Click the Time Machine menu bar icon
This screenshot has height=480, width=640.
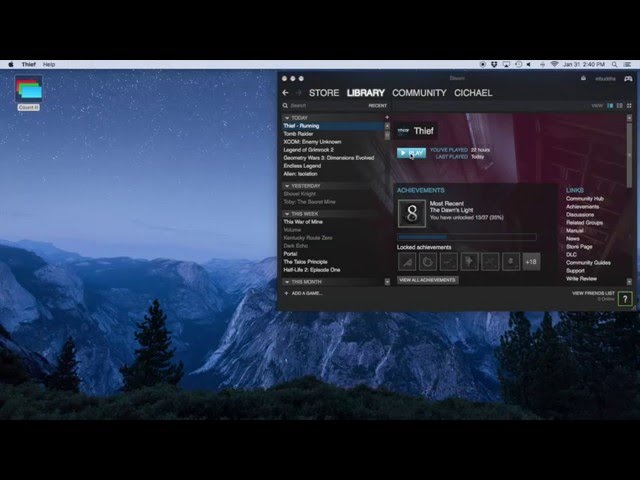(x=518, y=64)
